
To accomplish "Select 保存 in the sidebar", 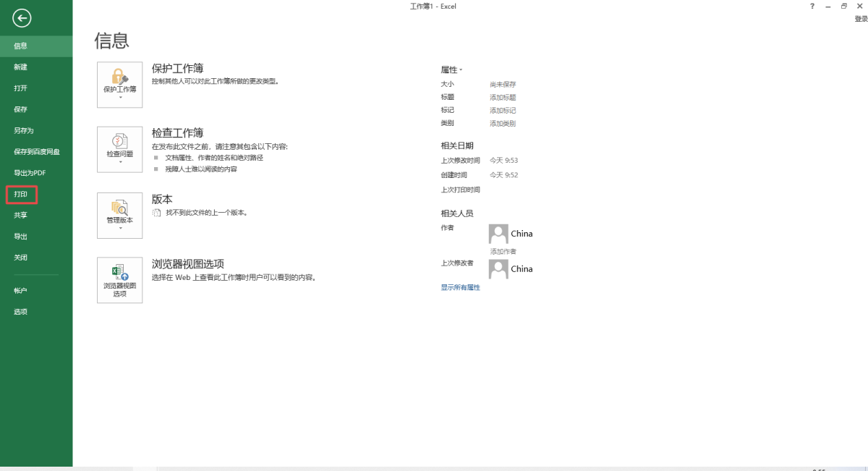I will 36,109.
